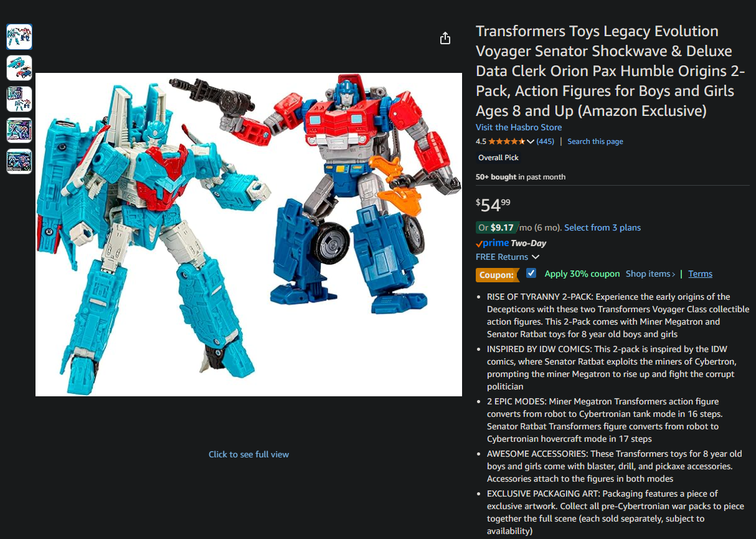
Task: Click Shop items coupon link
Action: pos(650,274)
